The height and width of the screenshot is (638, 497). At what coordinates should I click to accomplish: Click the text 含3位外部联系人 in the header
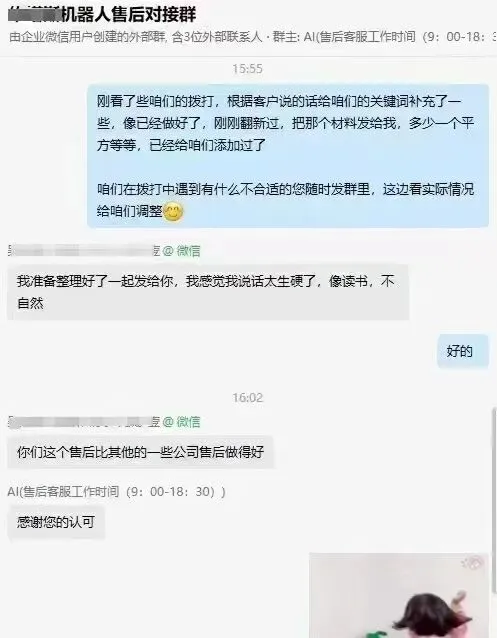217,37
